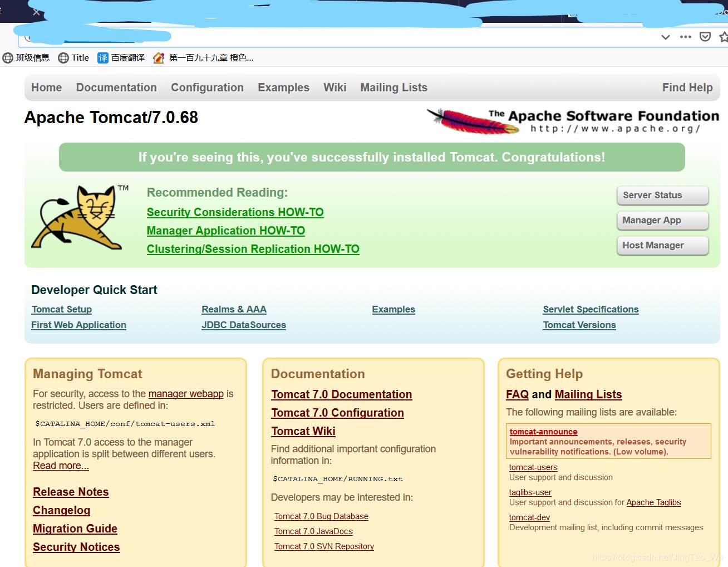
Task: Open the 百度翻译 bookmark
Action: [121, 58]
